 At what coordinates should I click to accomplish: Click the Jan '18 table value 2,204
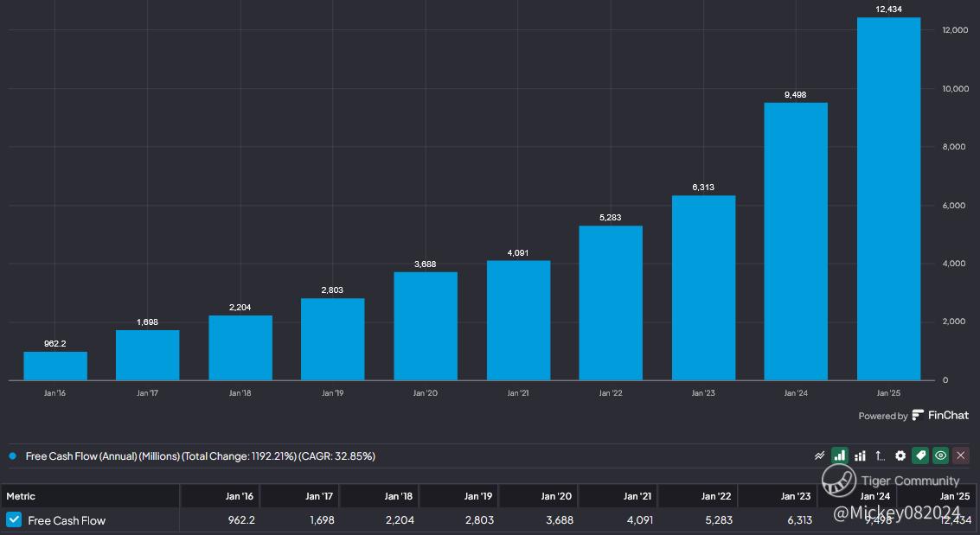pos(400,520)
